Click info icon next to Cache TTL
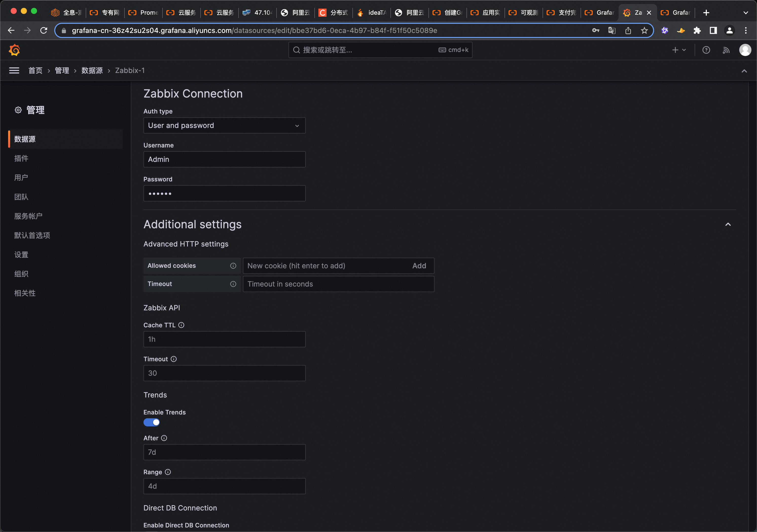The width and height of the screenshot is (757, 532). pyautogui.click(x=181, y=325)
